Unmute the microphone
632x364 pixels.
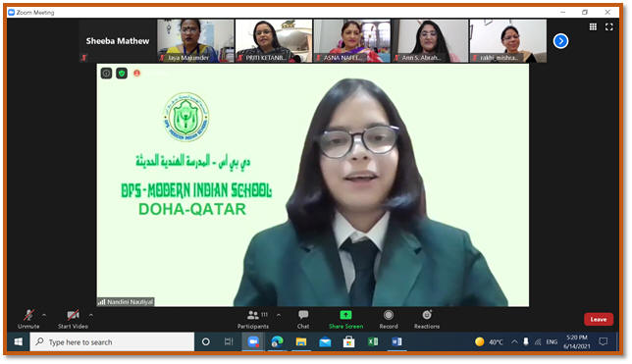click(28, 319)
